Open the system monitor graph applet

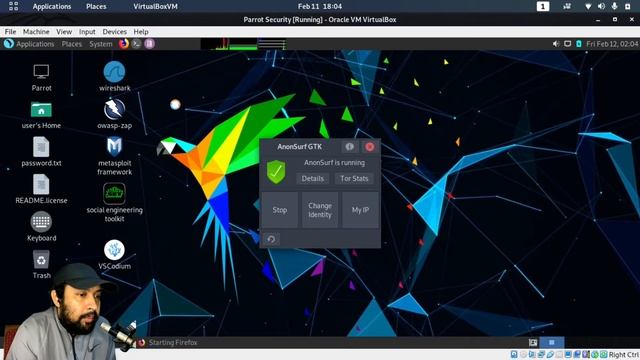click(243, 44)
